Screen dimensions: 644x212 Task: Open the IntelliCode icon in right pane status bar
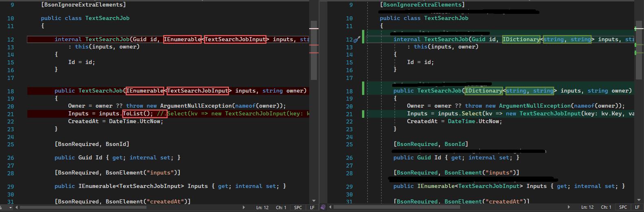[323, 207]
